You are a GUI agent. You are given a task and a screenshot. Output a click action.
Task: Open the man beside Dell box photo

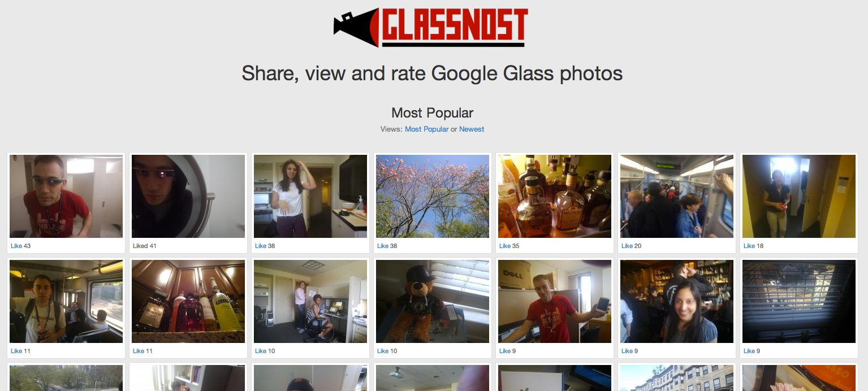555,301
